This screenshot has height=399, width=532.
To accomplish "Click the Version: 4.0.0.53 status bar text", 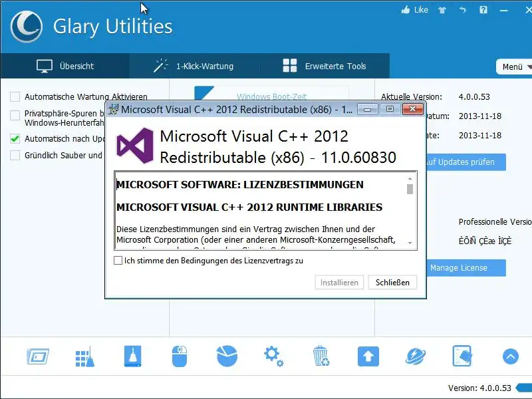I will tap(479, 388).
